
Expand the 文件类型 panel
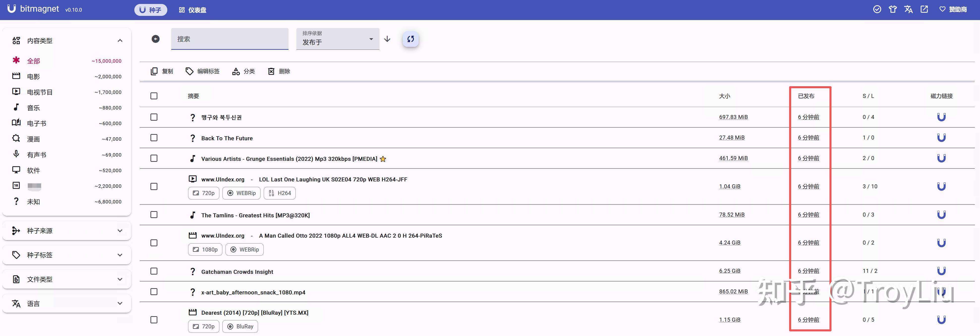click(67, 279)
